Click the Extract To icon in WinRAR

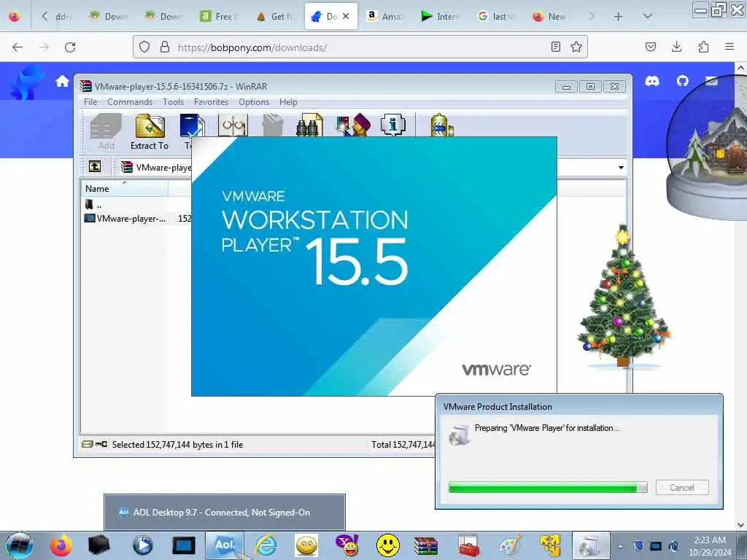[x=150, y=132]
